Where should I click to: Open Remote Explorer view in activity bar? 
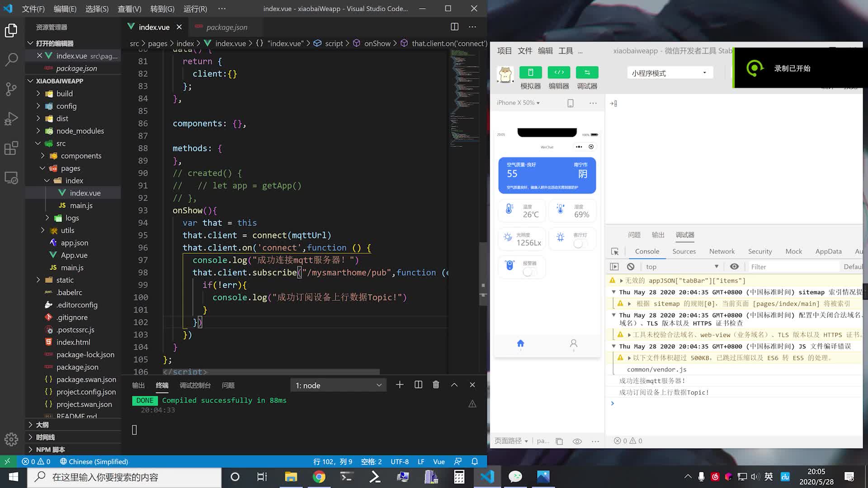(11, 178)
